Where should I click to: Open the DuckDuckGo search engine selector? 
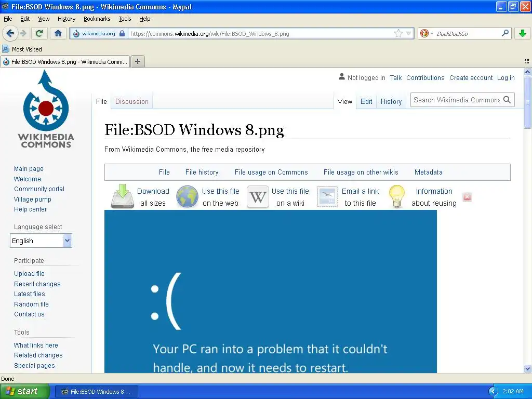tap(427, 33)
